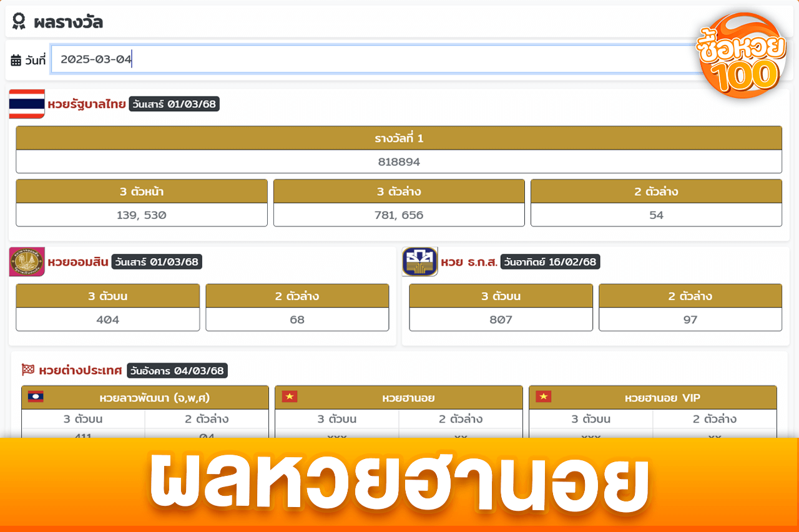Click 2 ตัวล่าง under หวยฮานอย VIP
This screenshot has width=799, height=532.
[715, 418]
